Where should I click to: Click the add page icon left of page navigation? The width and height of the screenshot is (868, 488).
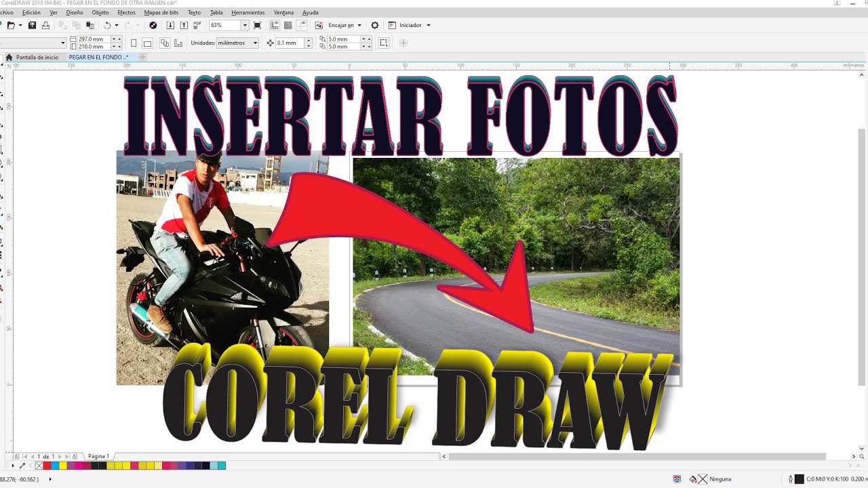(x=17, y=457)
